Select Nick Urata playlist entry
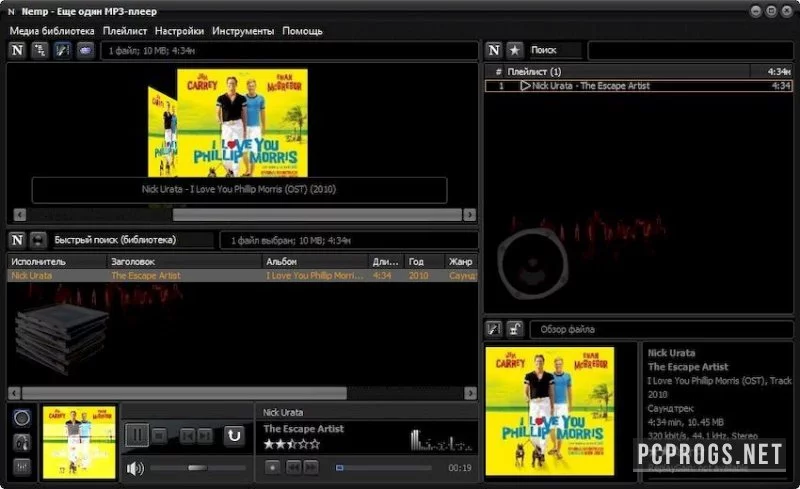This screenshot has width=800, height=489. (638, 86)
